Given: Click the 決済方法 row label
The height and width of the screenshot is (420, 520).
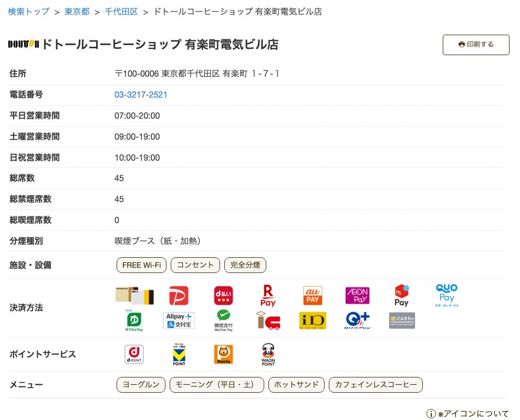Looking at the screenshot, I should coord(26,308).
